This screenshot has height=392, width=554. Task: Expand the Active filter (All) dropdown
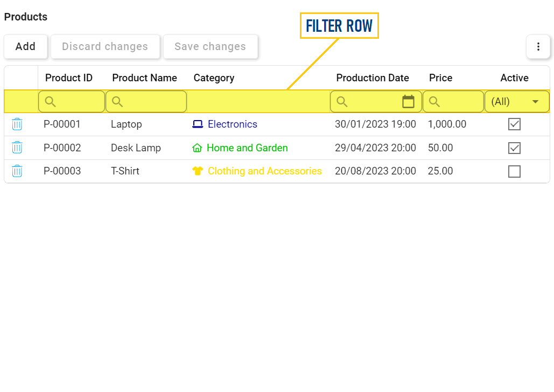point(535,101)
